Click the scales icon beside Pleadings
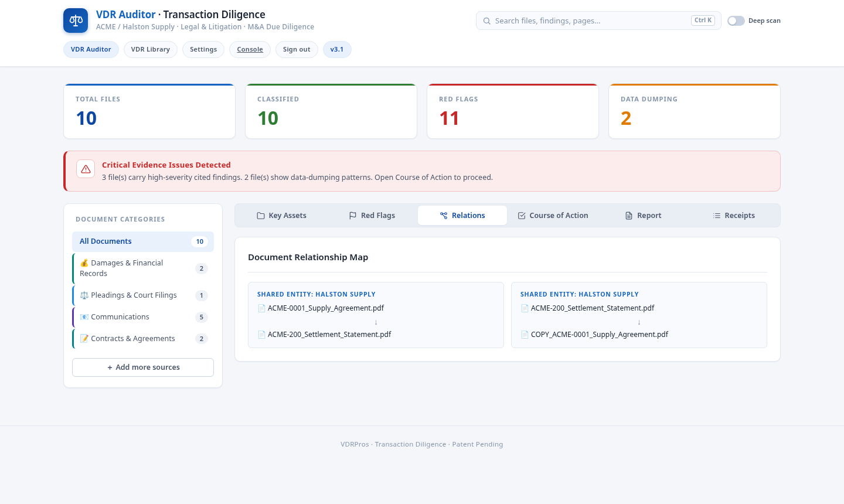Viewport: 844px width, 504px height. click(84, 295)
